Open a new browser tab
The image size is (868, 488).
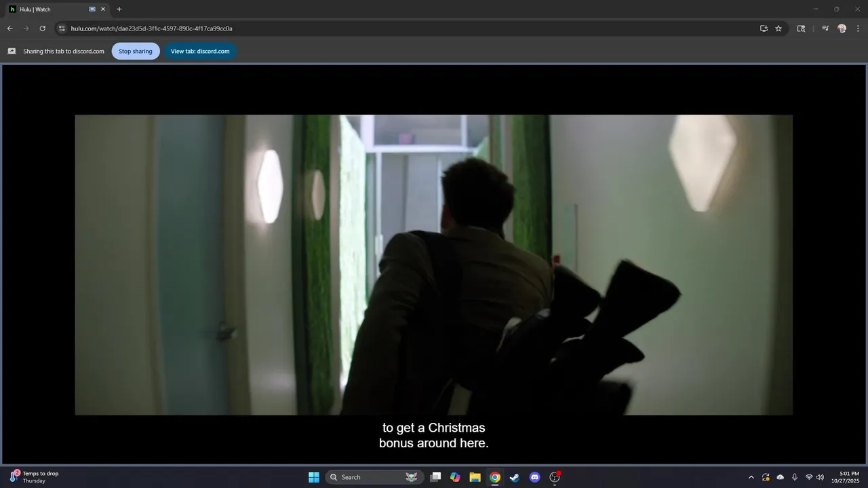[x=119, y=9]
